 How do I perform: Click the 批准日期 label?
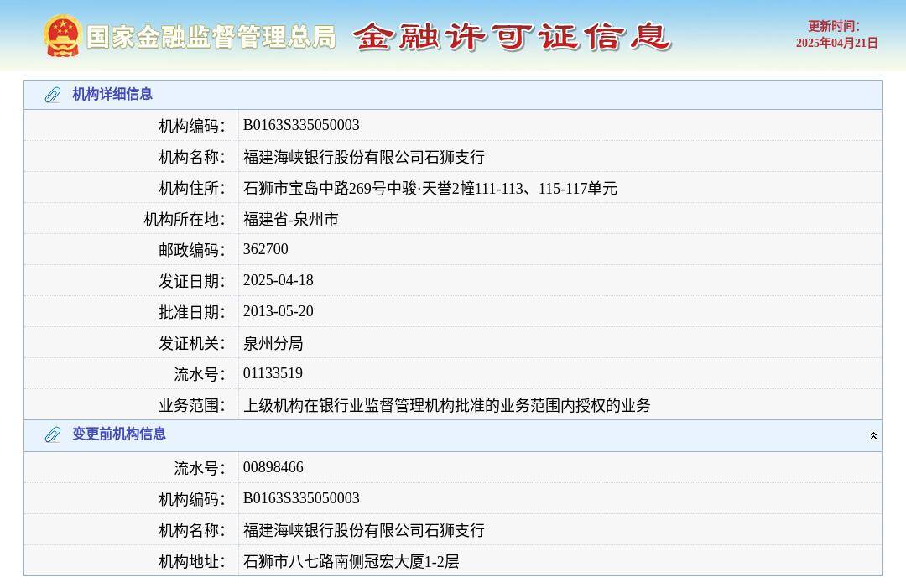(x=192, y=313)
